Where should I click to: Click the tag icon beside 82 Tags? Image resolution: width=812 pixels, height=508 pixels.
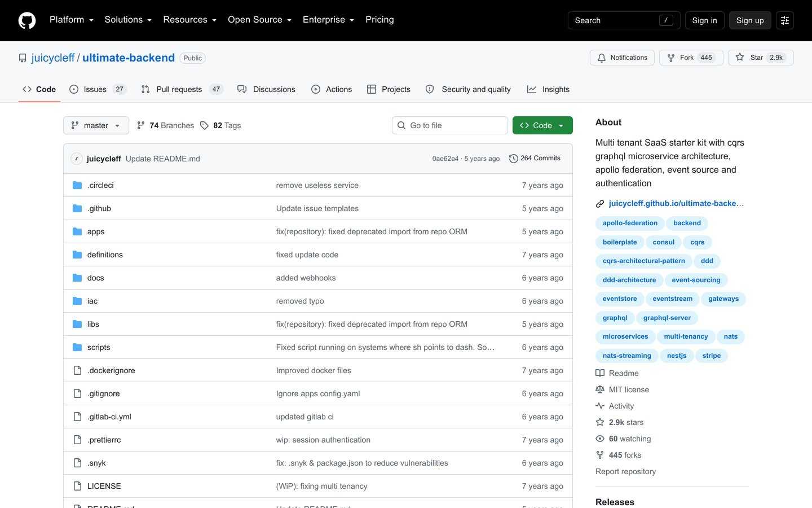(204, 125)
